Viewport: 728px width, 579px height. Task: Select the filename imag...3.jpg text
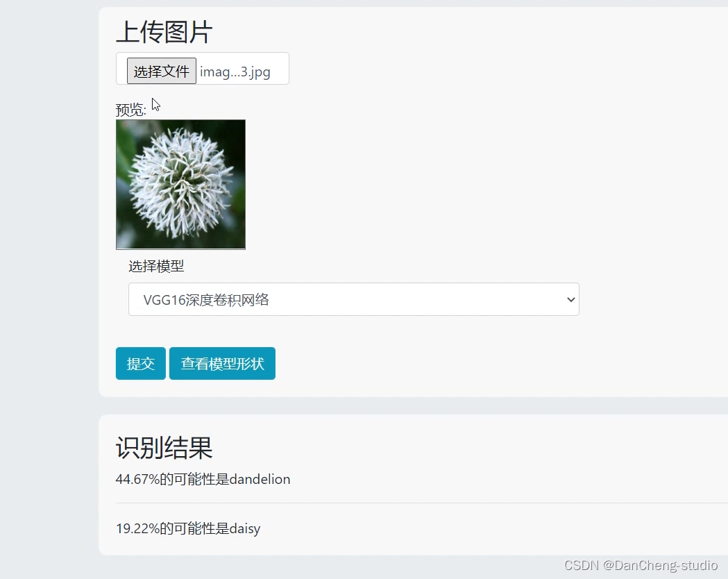click(x=235, y=72)
